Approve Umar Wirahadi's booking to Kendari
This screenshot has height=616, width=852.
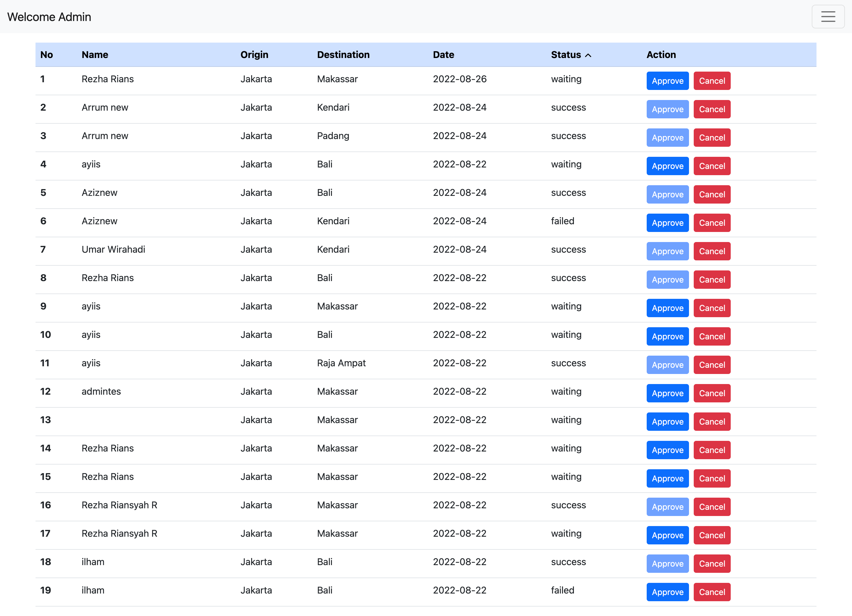coord(667,251)
